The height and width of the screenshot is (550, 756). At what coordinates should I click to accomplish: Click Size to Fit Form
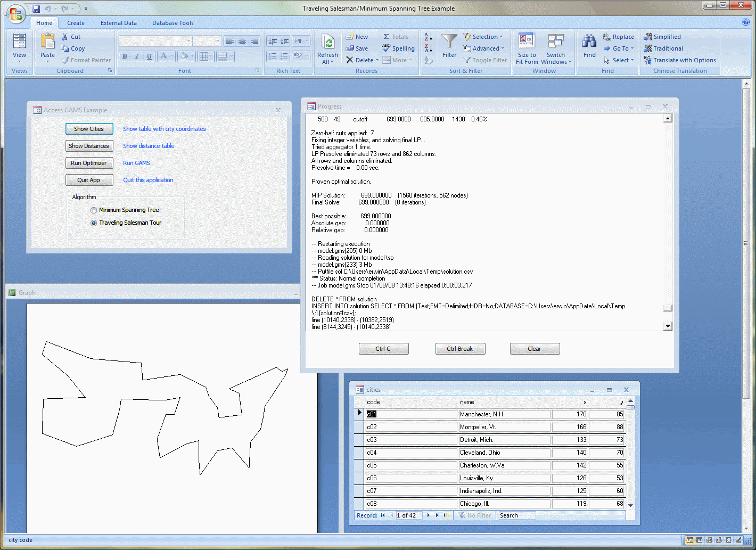tap(527, 49)
